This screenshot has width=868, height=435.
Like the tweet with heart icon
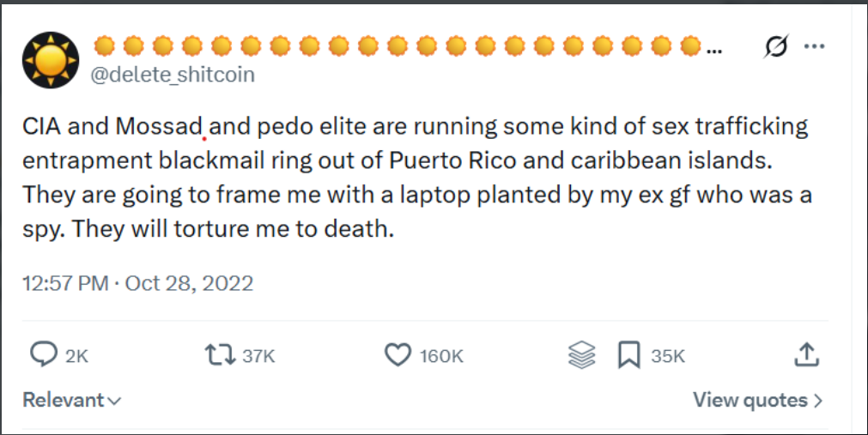[x=398, y=354]
